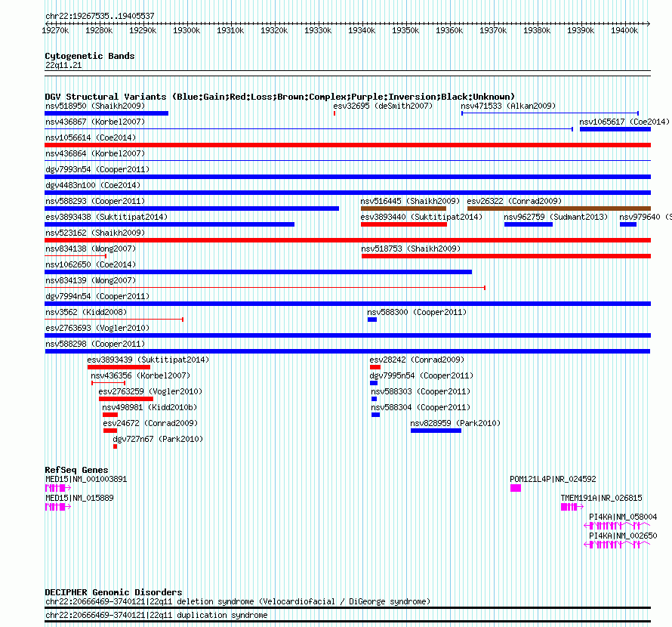Select the esv24672 (Conrad2009) label
This screenshot has height=627, width=672.
[x=150, y=423]
